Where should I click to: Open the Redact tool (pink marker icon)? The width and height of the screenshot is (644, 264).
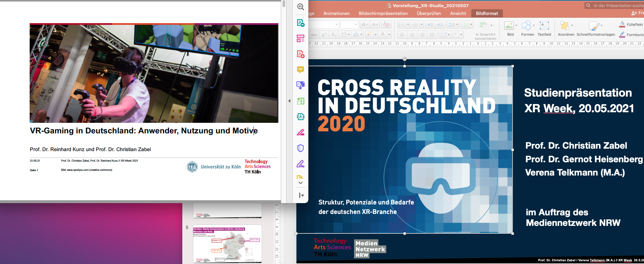click(301, 132)
